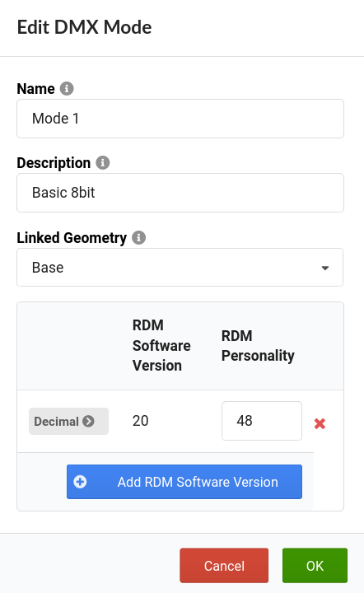The image size is (364, 593).
Task: Click the RDM Software Version column header
Action: 161,345
